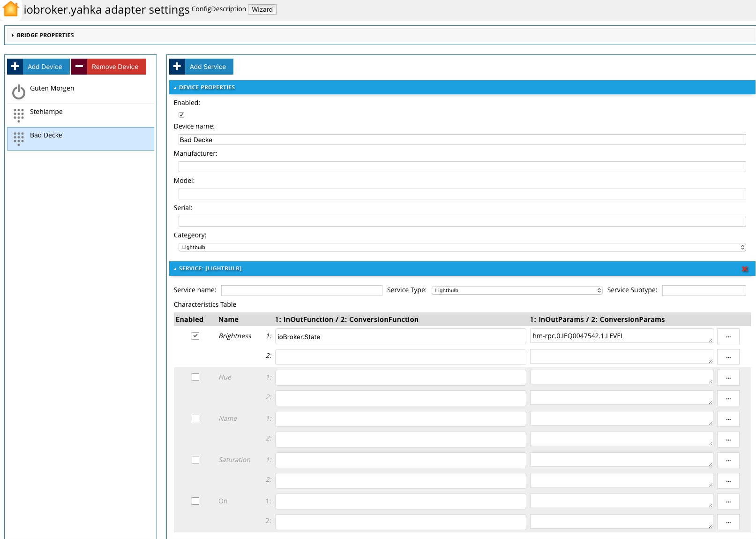Delete the Lightbulb service with red X
This screenshot has height=539, width=756.
(745, 269)
